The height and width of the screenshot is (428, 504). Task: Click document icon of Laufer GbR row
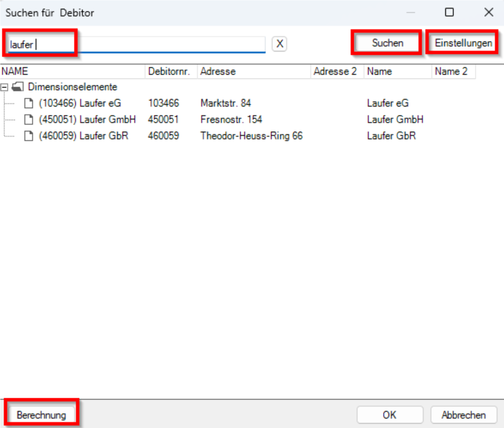(x=29, y=135)
